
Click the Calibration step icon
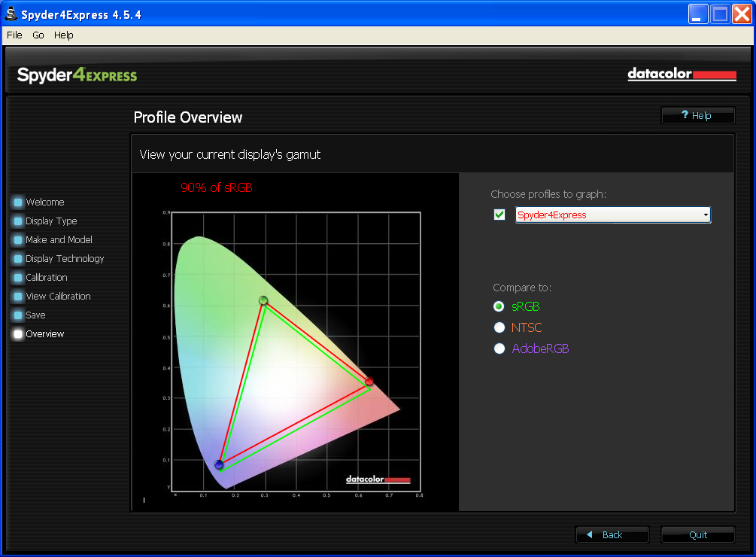[x=18, y=278]
